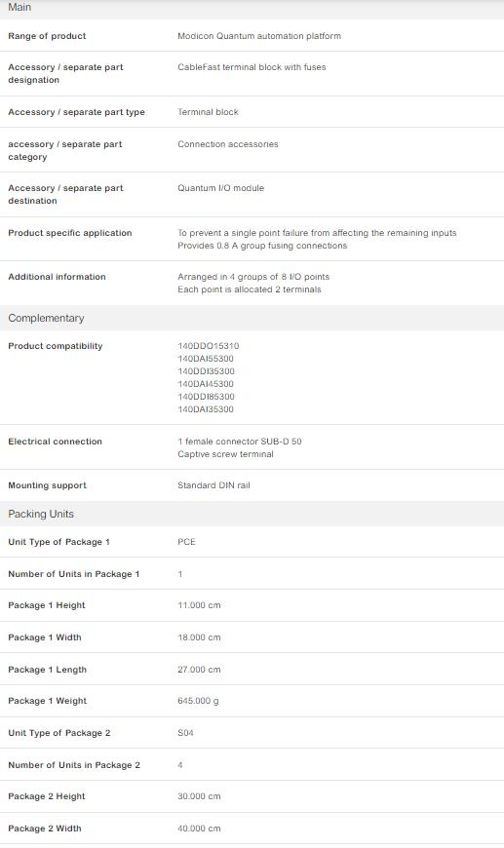Select compatible product 140DDI35300
The image size is (504, 848).
[206, 371]
